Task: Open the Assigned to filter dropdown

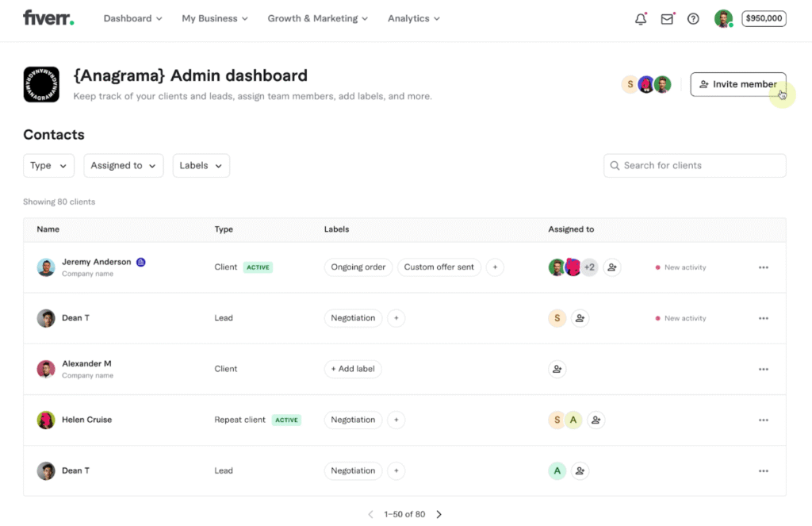Action: [123, 165]
